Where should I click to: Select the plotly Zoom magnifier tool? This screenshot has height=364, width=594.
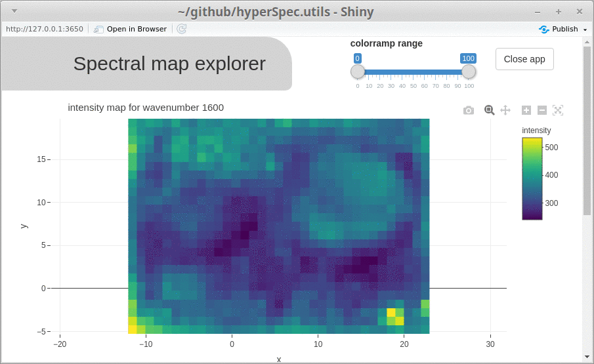[x=489, y=110]
